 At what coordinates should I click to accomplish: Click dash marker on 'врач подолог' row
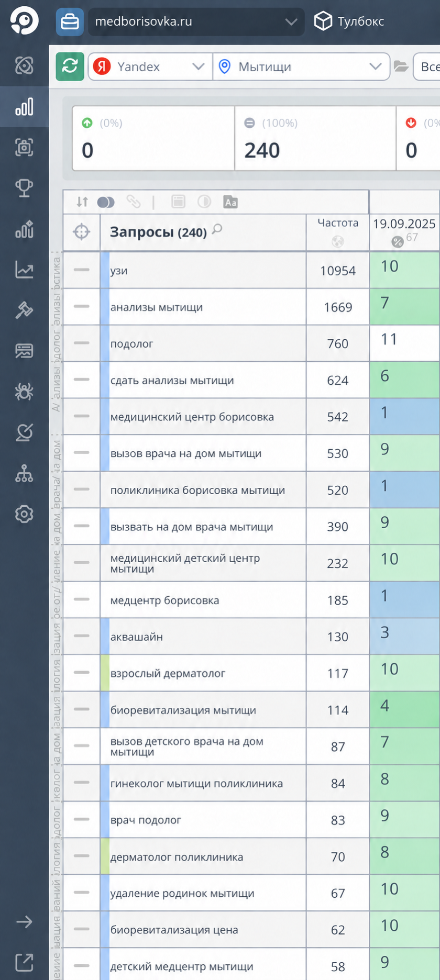(x=82, y=819)
